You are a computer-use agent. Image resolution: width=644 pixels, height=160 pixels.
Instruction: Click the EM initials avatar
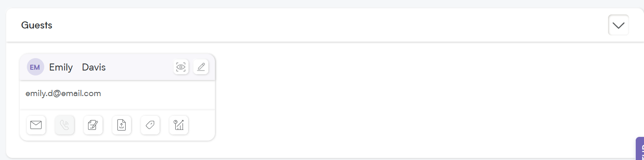[x=35, y=67]
